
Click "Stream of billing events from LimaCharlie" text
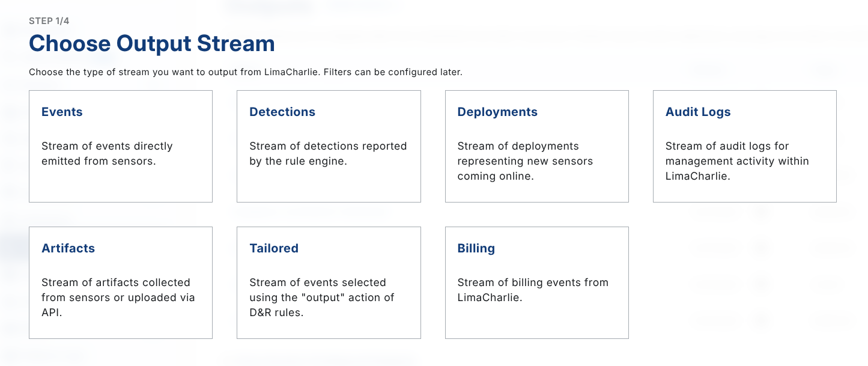click(533, 290)
